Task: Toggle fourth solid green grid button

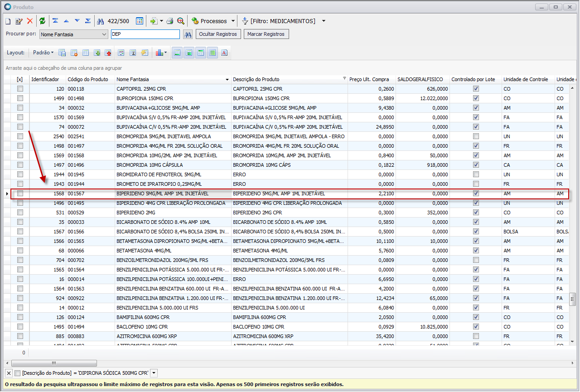Action: (213, 53)
